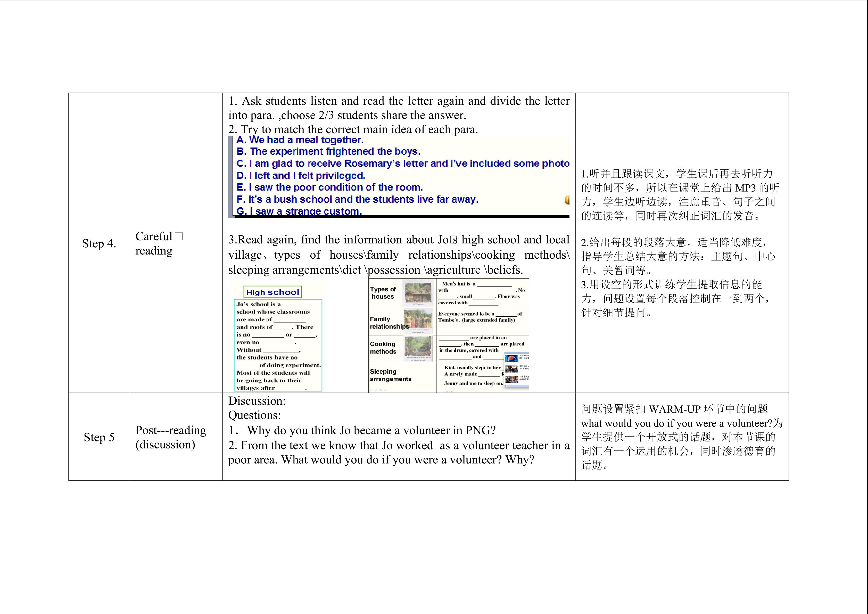This screenshot has width=868, height=614.
Task: Select option G I saw a strange custom
Action: [299, 211]
